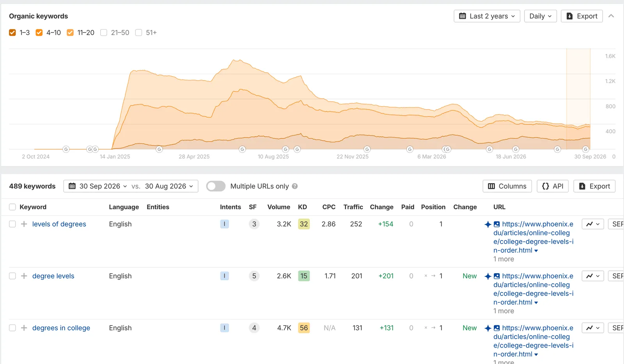Enable the 21–50 positions checkbox
The width and height of the screenshot is (624, 364).
(x=104, y=33)
